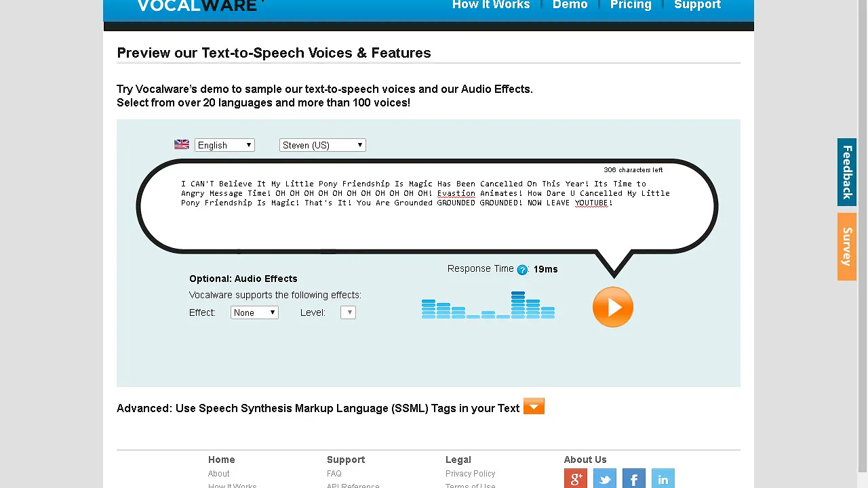Click the page vertical scrollbar

(863, 244)
